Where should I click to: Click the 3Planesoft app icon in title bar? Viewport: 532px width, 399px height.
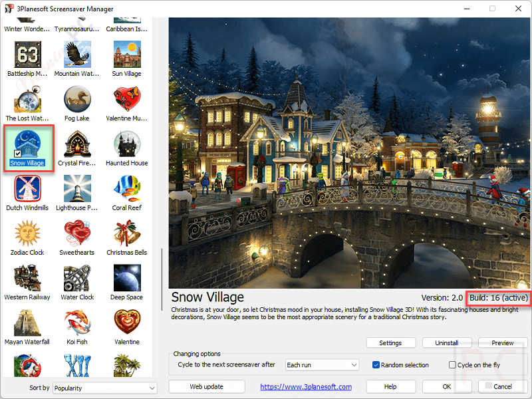(x=9, y=9)
